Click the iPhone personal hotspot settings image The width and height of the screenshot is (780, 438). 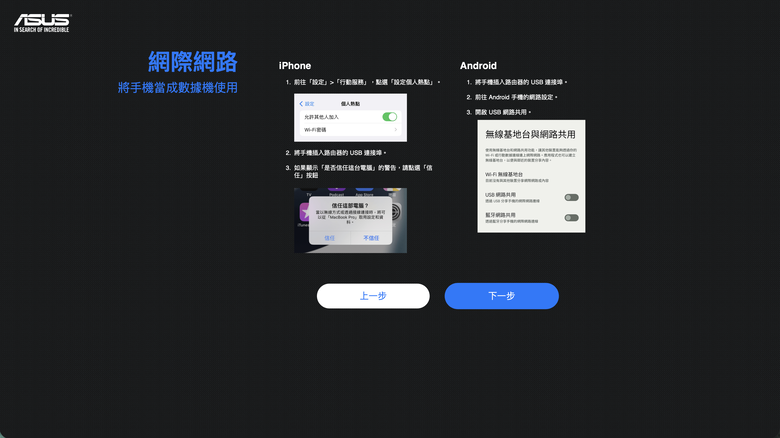[x=350, y=117]
